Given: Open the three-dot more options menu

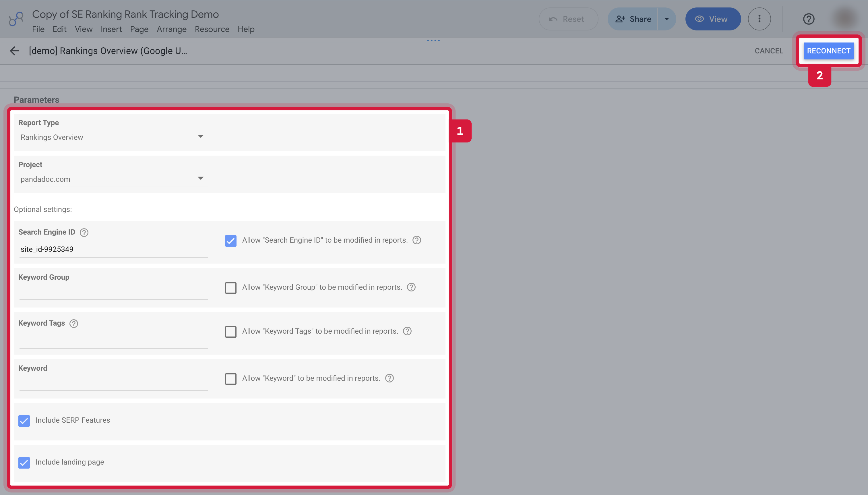Looking at the screenshot, I should (x=759, y=19).
